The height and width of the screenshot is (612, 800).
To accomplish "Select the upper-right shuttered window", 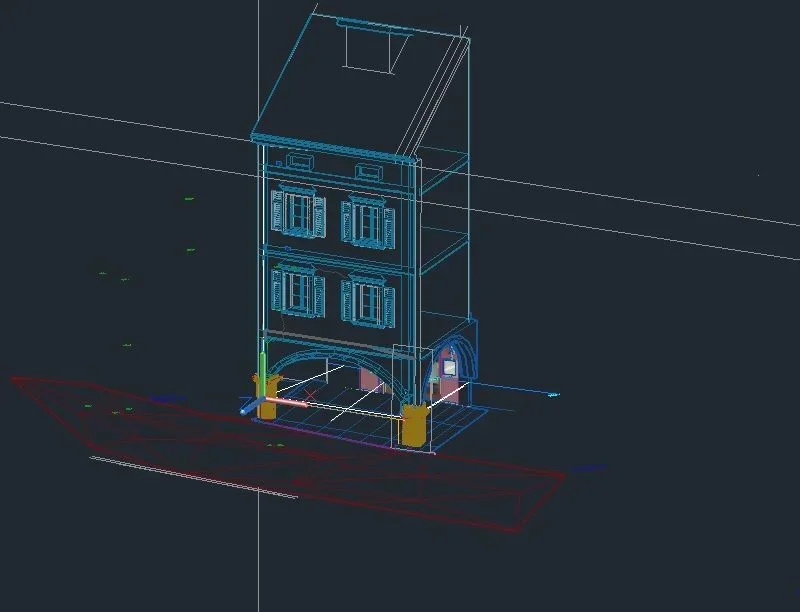I will click(368, 222).
